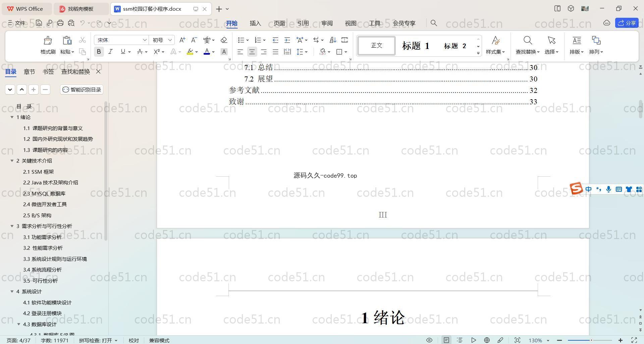Viewport: 644px width, 344px height.
Task: Toggle Show/Hide paragraph marks icon
Action: pyautogui.click(x=316, y=40)
